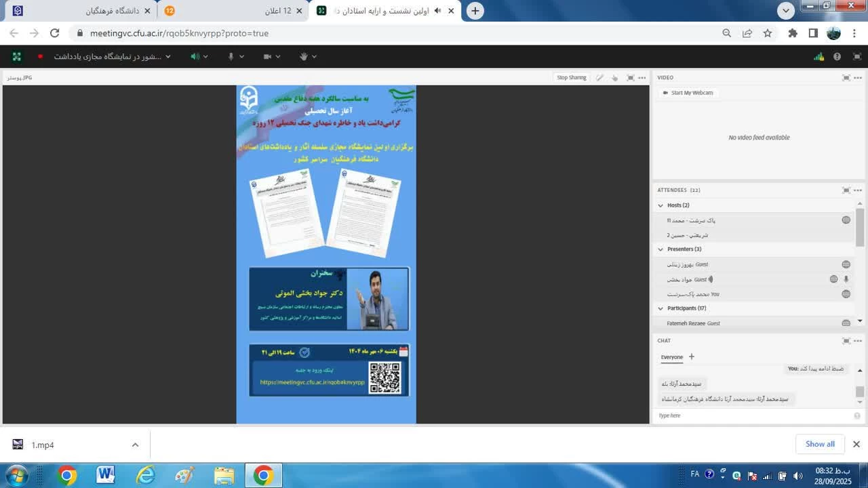Click the chat emoji icon

pos(857,415)
